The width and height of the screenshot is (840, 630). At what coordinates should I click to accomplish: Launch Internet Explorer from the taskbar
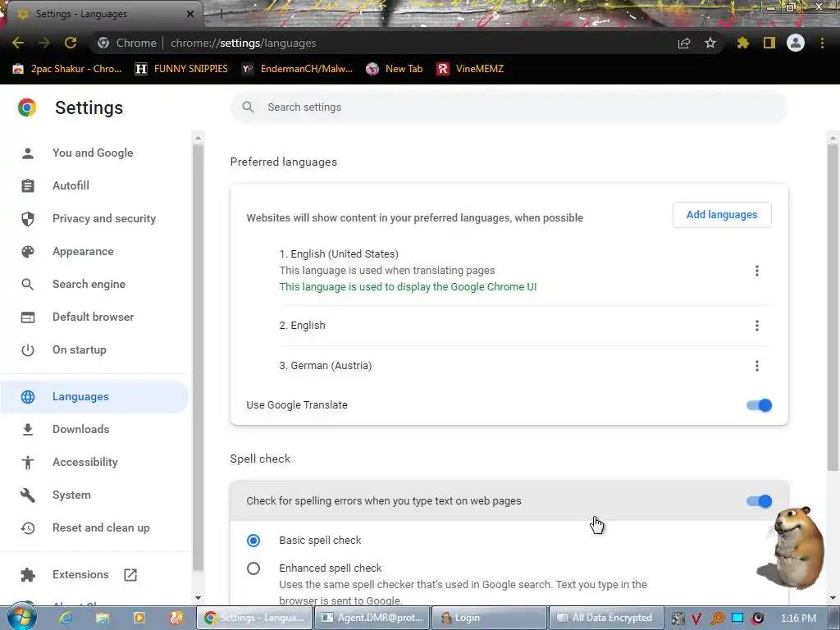point(66,618)
